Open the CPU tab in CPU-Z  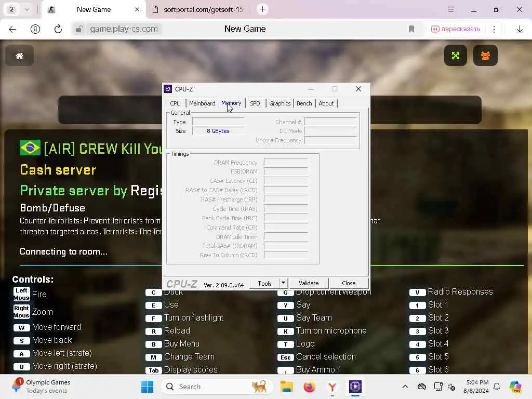[176, 103]
